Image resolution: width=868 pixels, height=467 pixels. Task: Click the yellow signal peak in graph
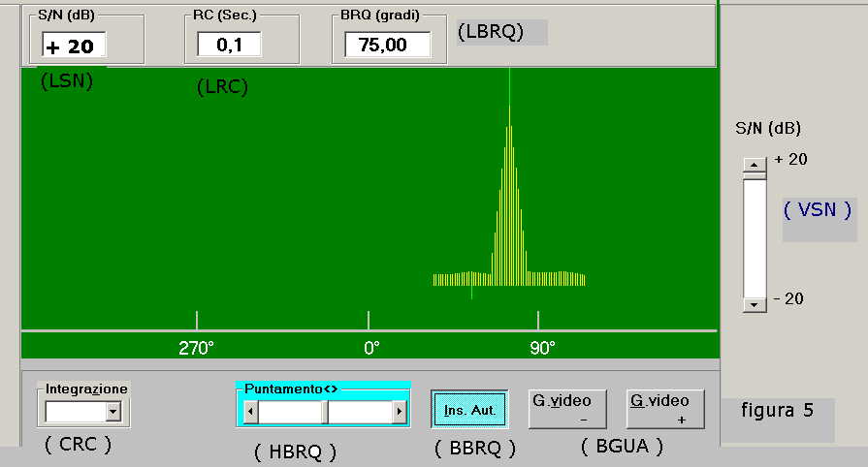coord(509,194)
